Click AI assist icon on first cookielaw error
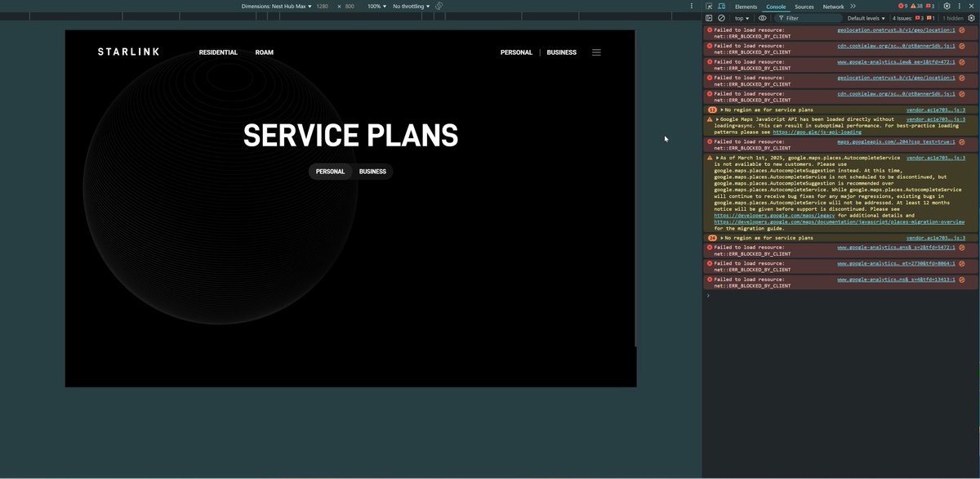This screenshot has width=980, height=479. 962,47
